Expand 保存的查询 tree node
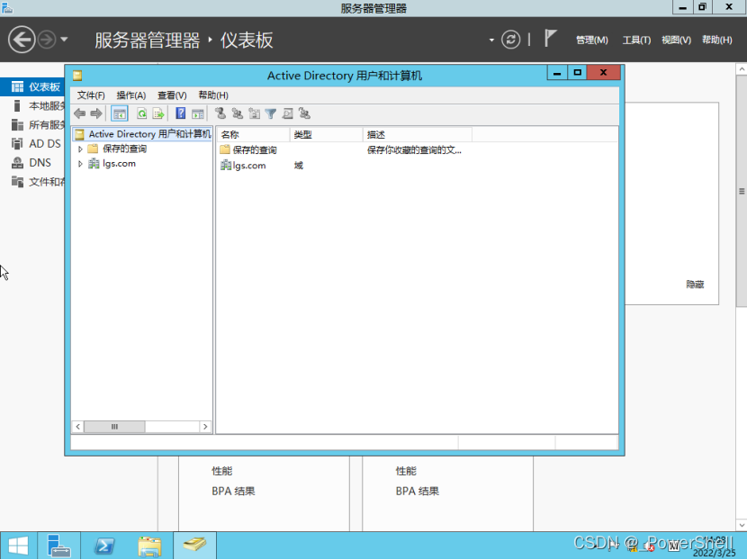This screenshot has width=747, height=560. coord(80,149)
